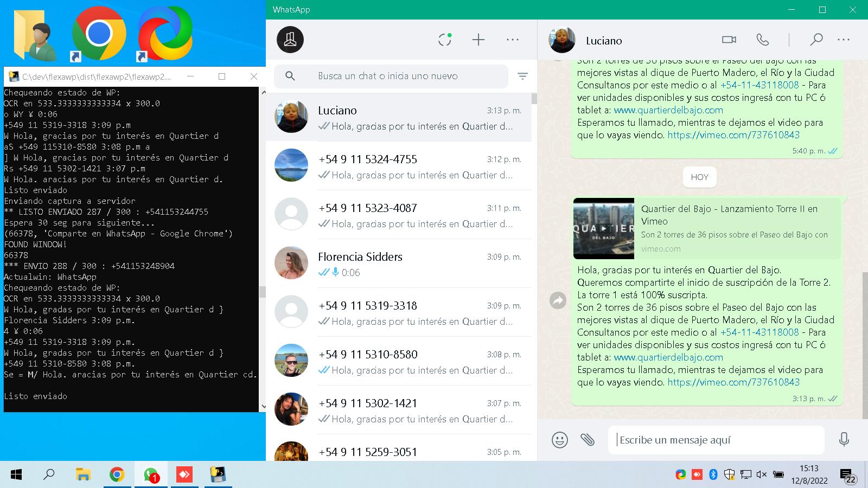Open Bluetooth tray icon

[x=713, y=474]
